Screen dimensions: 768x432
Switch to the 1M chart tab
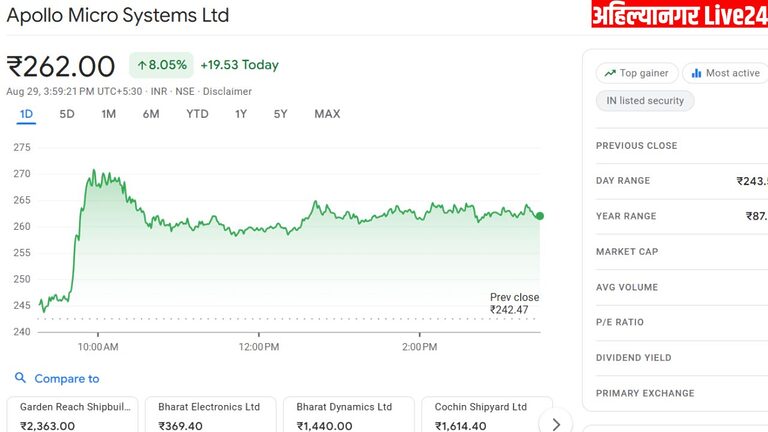click(108, 114)
